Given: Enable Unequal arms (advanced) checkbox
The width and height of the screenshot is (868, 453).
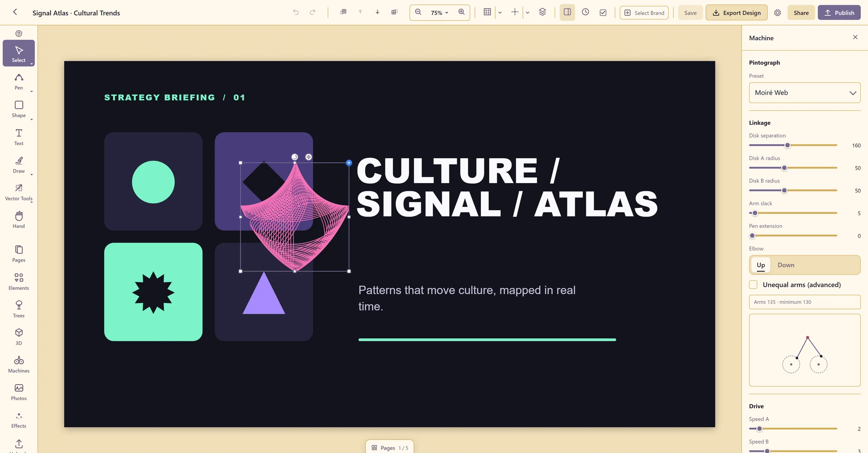Looking at the screenshot, I should (753, 284).
